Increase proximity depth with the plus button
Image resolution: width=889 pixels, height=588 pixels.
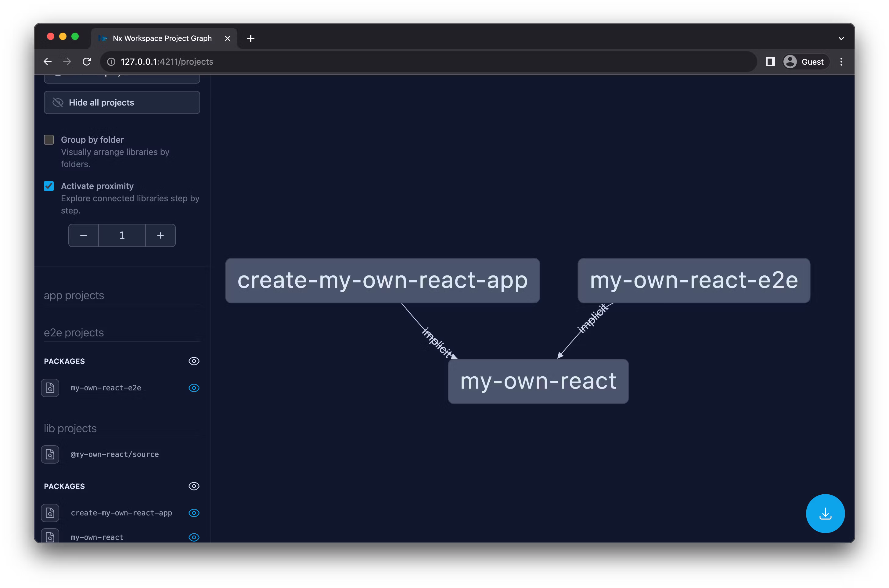pos(160,235)
